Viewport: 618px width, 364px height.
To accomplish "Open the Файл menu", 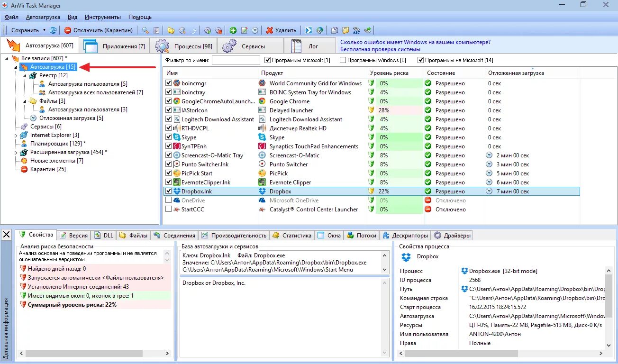I will click(12, 17).
